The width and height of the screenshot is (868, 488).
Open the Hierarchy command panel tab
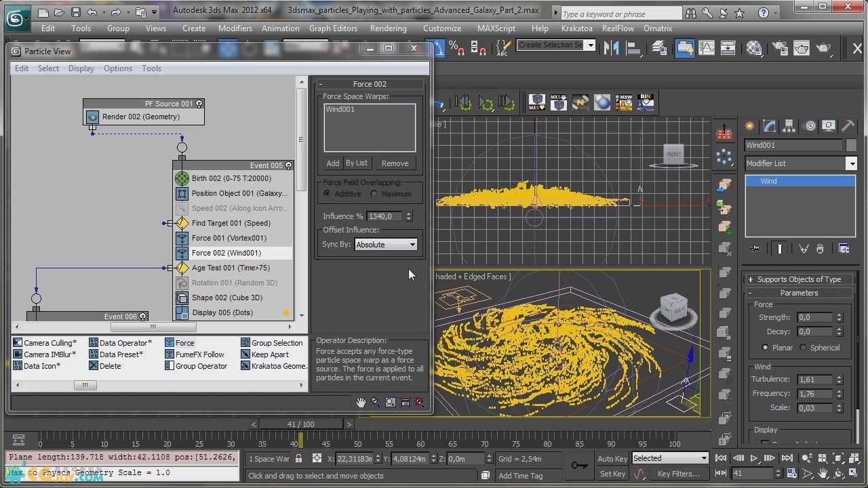pos(789,126)
